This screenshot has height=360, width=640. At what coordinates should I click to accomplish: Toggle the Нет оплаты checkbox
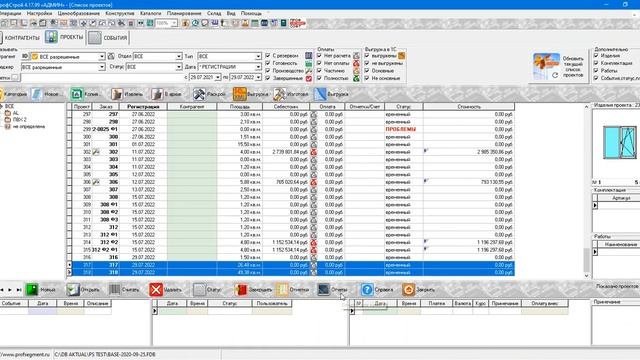[x=319, y=63]
